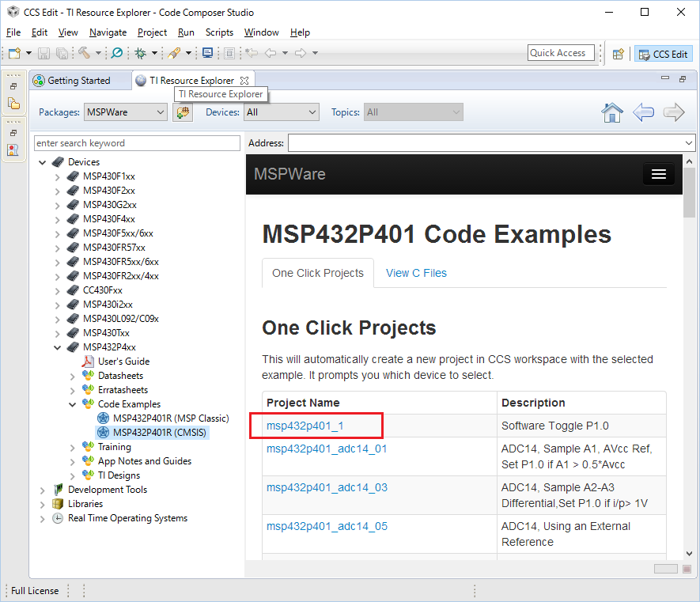Open the Debug dropdown arrow

pyautogui.click(x=154, y=53)
